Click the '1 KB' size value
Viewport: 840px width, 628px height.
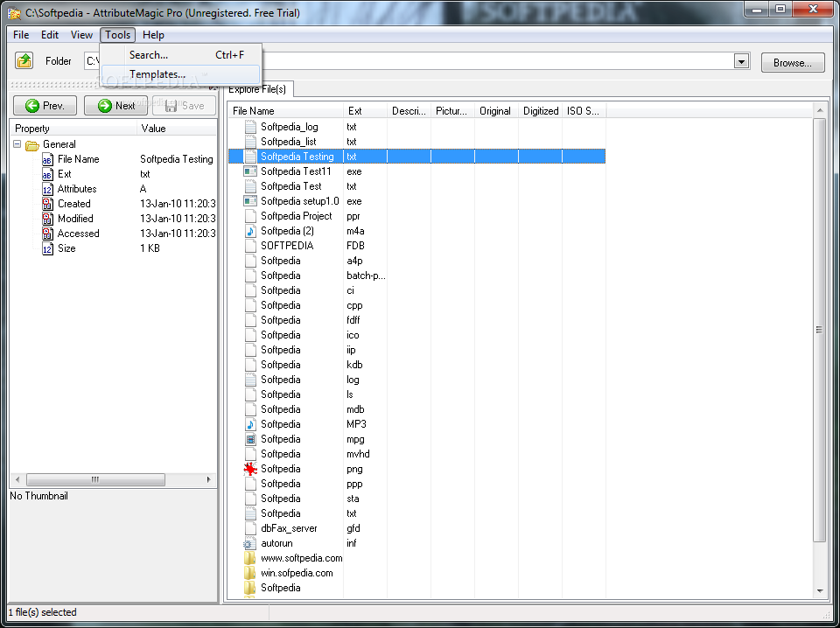coord(150,248)
